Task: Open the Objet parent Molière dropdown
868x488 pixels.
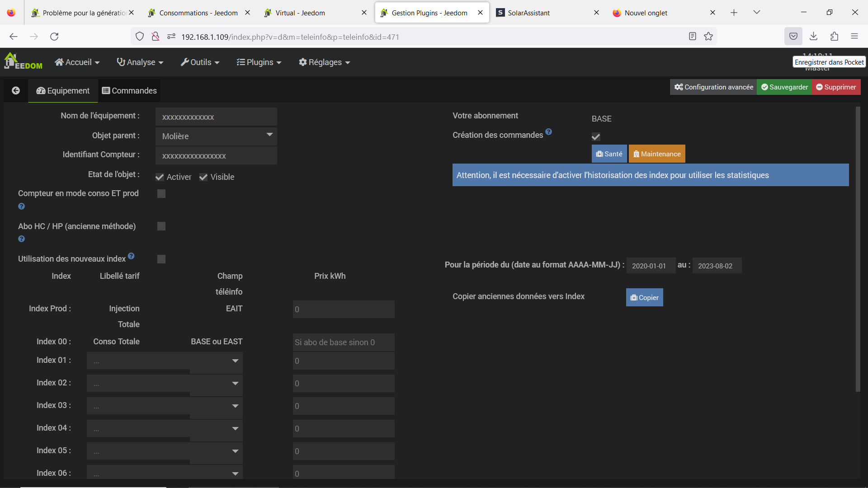Action: (x=216, y=136)
